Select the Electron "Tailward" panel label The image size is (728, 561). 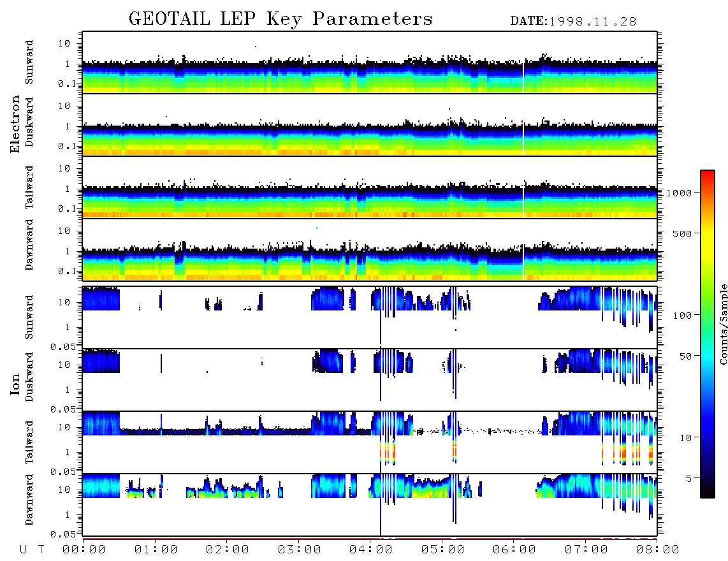coord(29,187)
